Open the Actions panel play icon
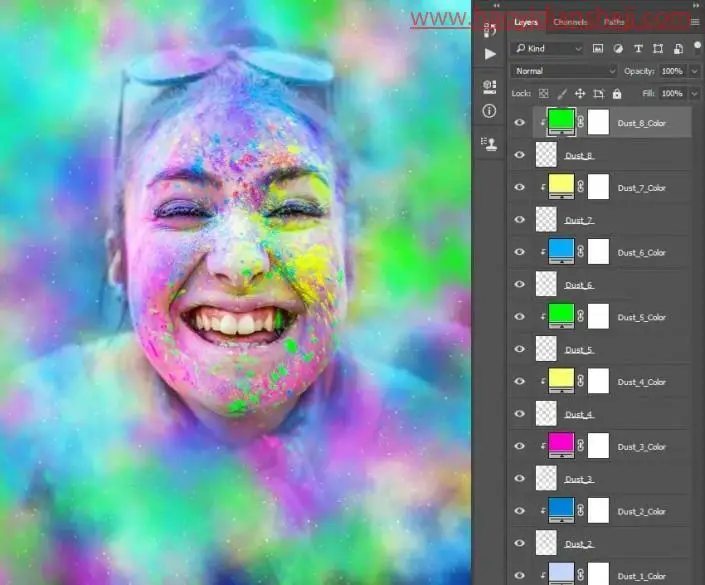 point(490,54)
